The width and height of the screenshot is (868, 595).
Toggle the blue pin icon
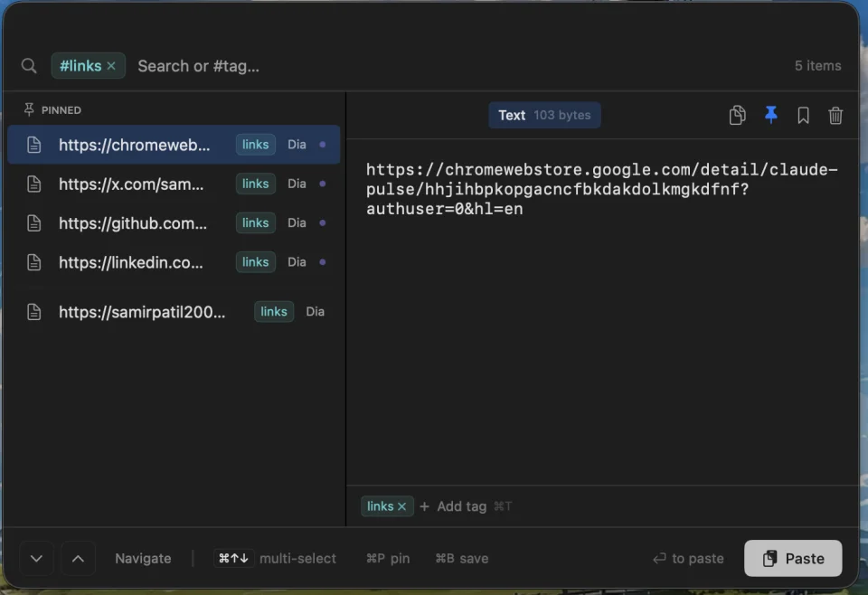[770, 115]
